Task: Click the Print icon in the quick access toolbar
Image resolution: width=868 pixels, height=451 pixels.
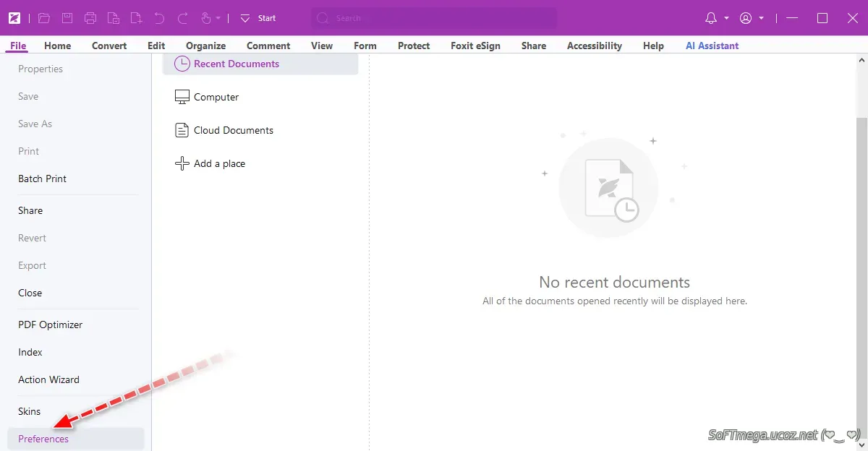Action: point(90,18)
